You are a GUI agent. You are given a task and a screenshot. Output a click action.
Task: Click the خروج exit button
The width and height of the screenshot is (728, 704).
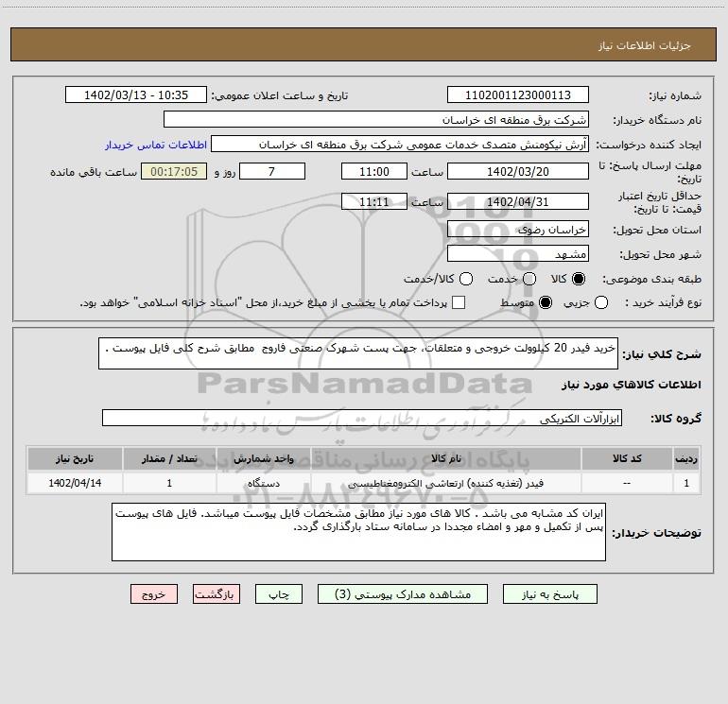(154, 594)
